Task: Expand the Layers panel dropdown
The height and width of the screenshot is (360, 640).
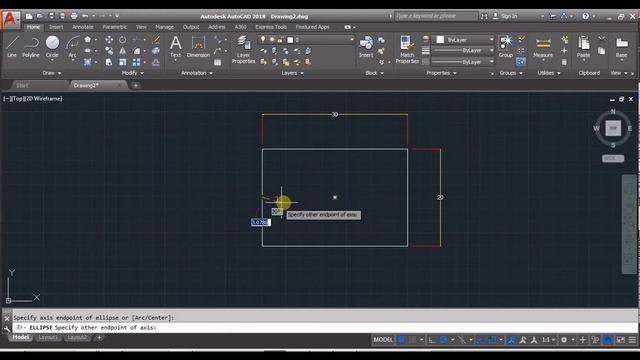Action: [292, 73]
